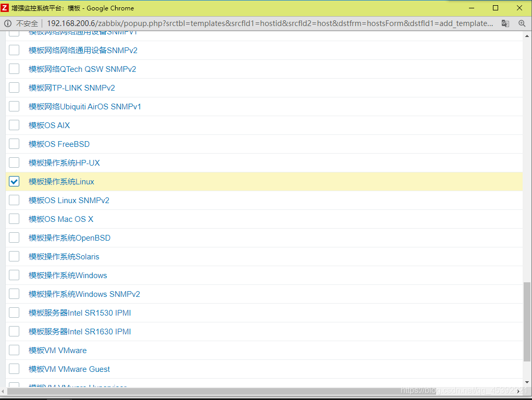Select the 模板VM VMware Guest link
Image resolution: width=532 pixels, height=400 pixels.
point(69,369)
